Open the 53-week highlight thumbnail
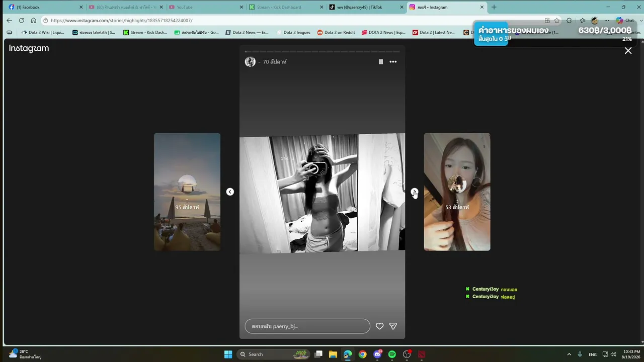This screenshot has height=362, width=644. 457,192
